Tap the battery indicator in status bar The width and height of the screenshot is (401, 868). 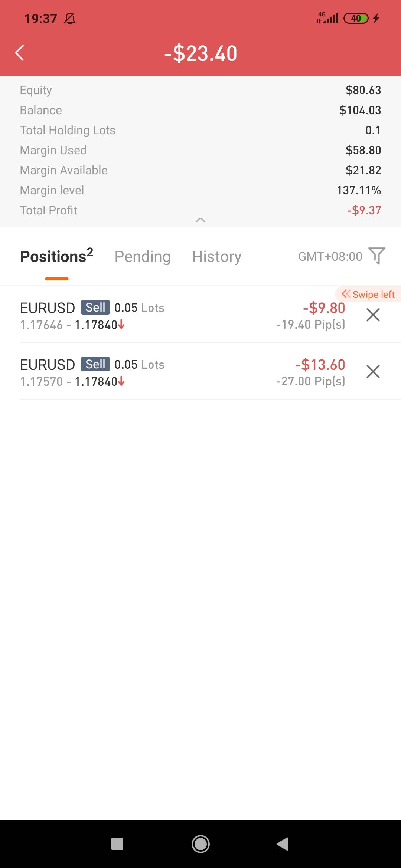(x=356, y=18)
